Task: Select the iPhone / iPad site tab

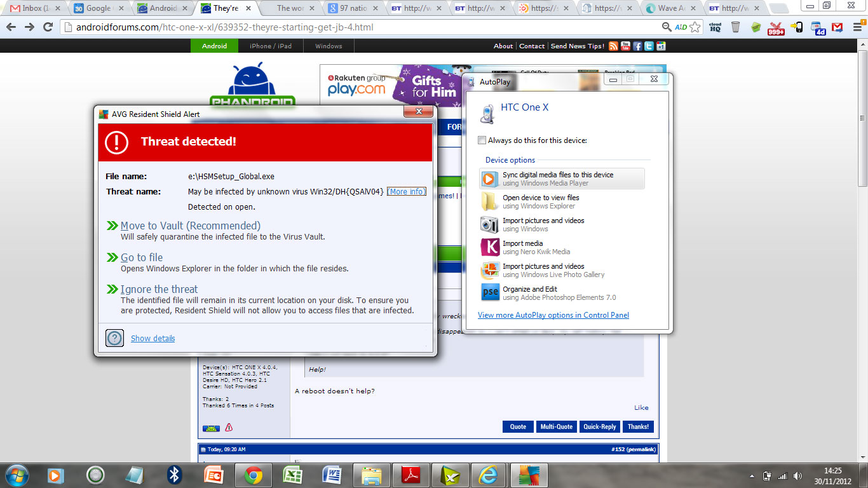Action: pyautogui.click(x=270, y=46)
